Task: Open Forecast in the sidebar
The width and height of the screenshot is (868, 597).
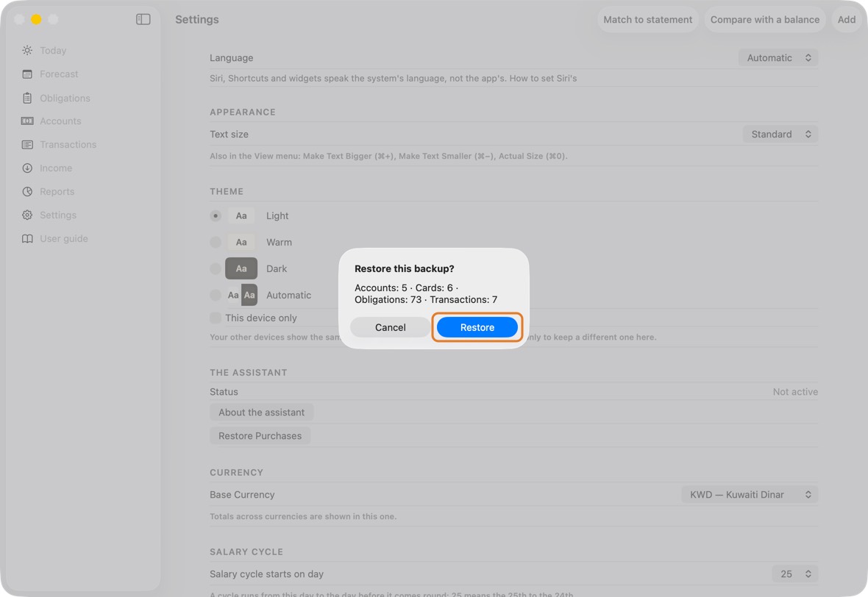Action: coord(59,74)
